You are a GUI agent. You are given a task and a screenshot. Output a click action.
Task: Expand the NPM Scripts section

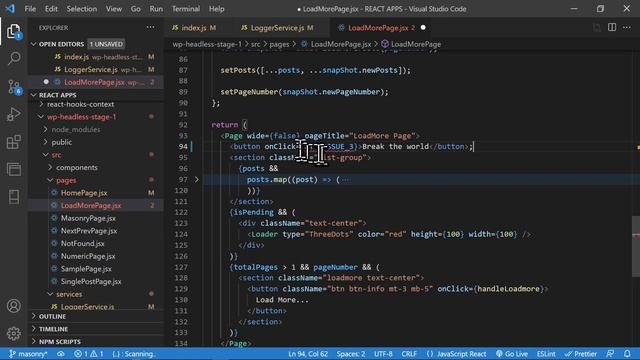coord(60,342)
